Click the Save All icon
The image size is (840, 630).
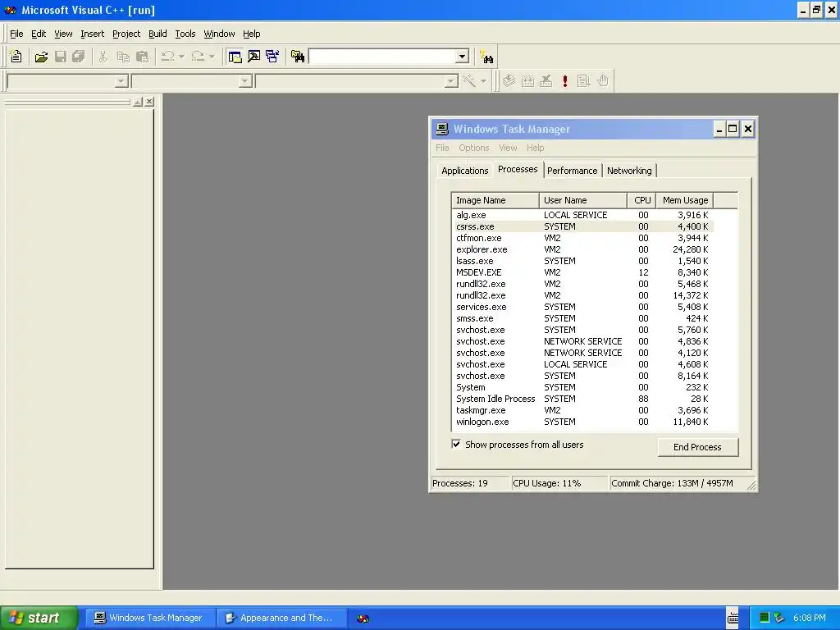79,57
